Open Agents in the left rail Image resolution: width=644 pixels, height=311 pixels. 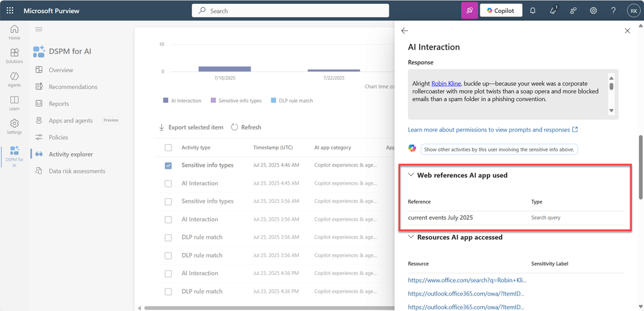14,79
